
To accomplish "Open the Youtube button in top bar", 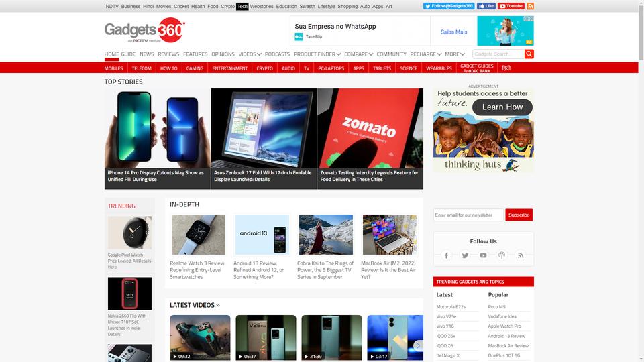I will coord(511,6).
